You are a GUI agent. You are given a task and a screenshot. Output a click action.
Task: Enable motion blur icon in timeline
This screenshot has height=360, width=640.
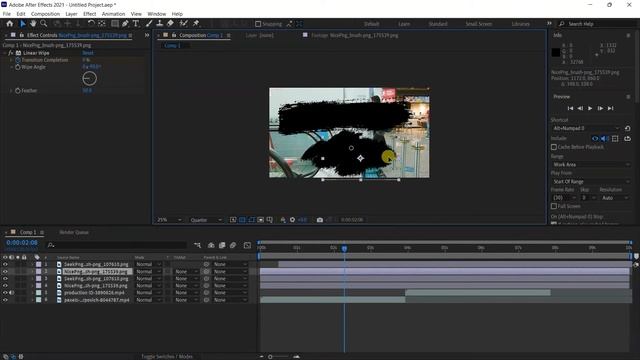click(x=233, y=245)
